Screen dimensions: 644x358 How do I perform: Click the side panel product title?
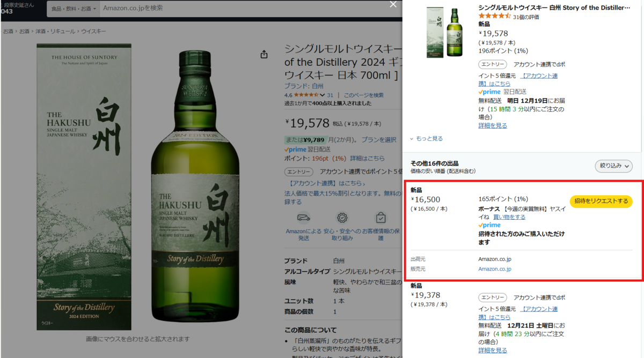pos(554,8)
